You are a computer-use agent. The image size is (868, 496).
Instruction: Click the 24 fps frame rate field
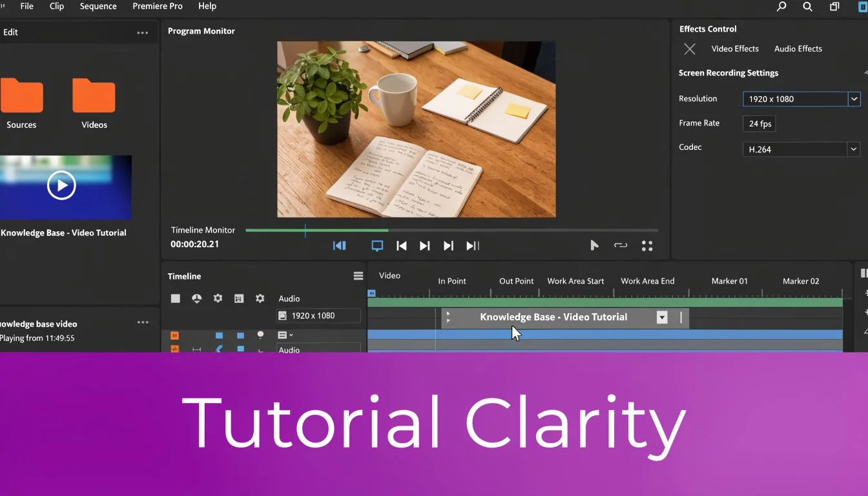(759, 124)
